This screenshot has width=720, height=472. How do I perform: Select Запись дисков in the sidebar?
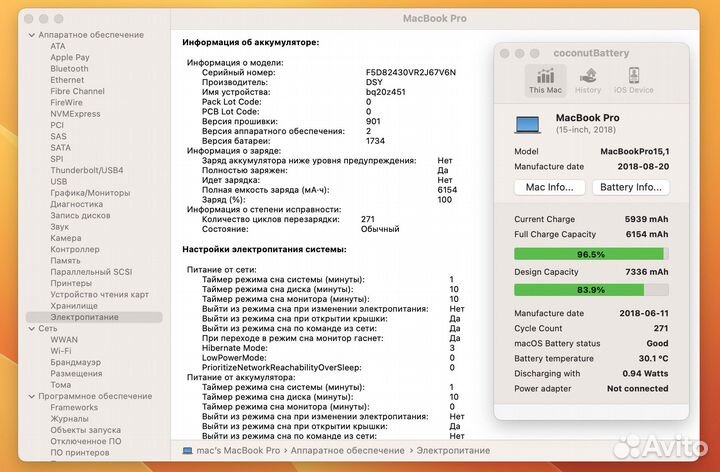point(80,215)
